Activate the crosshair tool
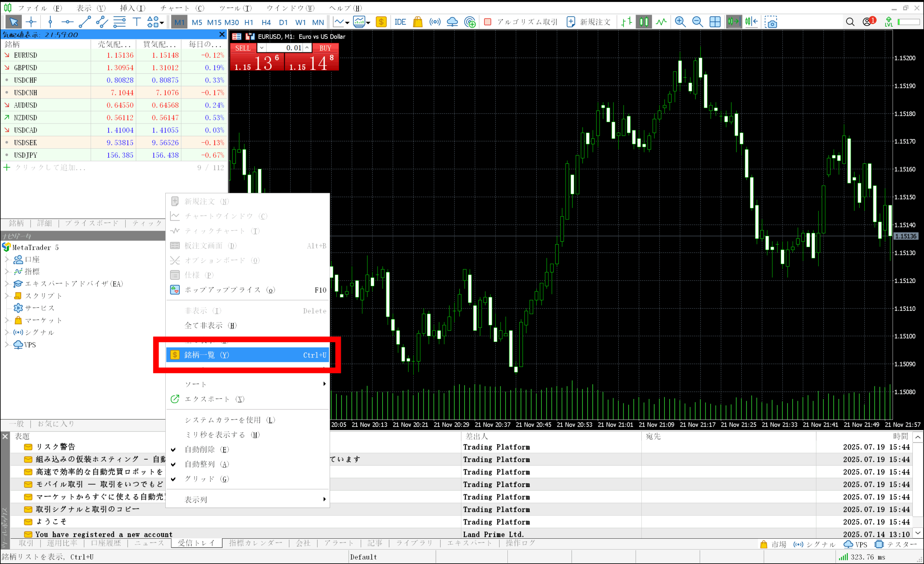The height and width of the screenshot is (564, 924). pyautogui.click(x=31, y=22)
